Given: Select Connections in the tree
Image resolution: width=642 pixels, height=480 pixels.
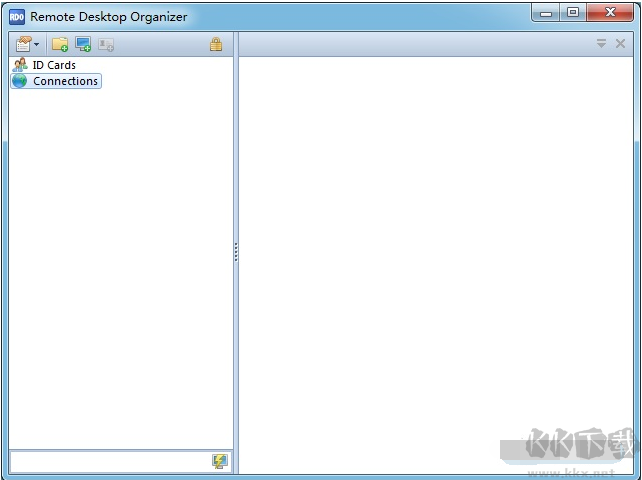Looking at the screenshot, I should (x=66, y=81).
